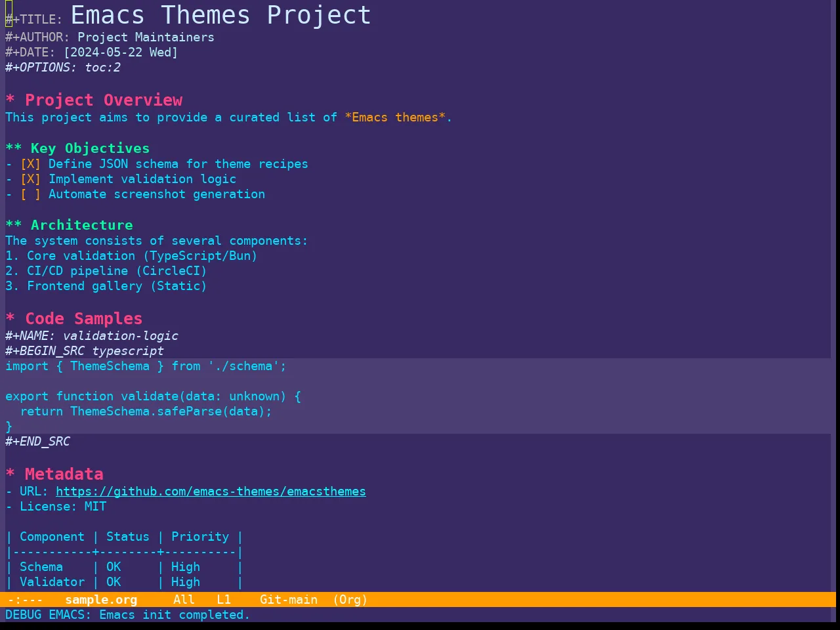Collapse the 'Metadata' heading star
840x630 pixels.
coord(10,474)
